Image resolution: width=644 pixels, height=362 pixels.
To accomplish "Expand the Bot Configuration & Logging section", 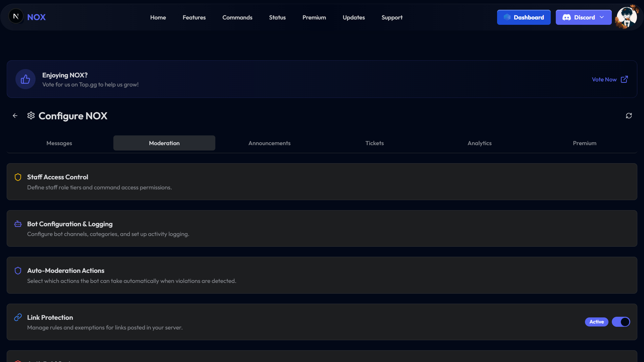I will pos(322,229).
